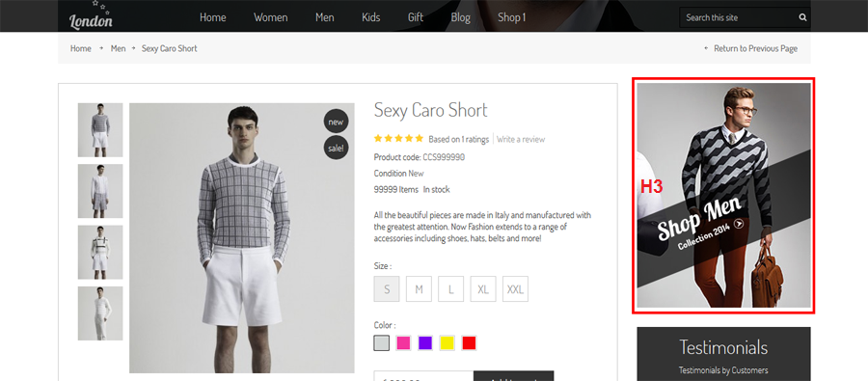Viewport: 868px width, 381px height.
Task: Select size M option
Action: [420, 289]
